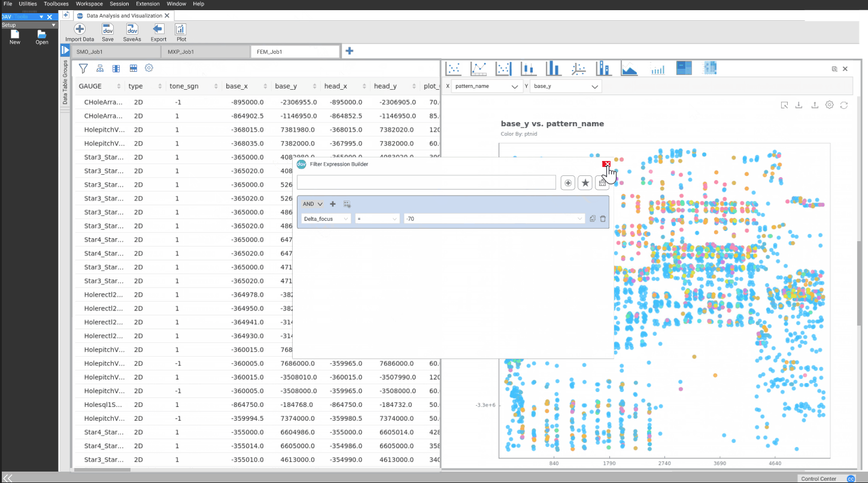Click the Plot toolbar icon
This screenshot has height=483, width=868.
point(181,29)
